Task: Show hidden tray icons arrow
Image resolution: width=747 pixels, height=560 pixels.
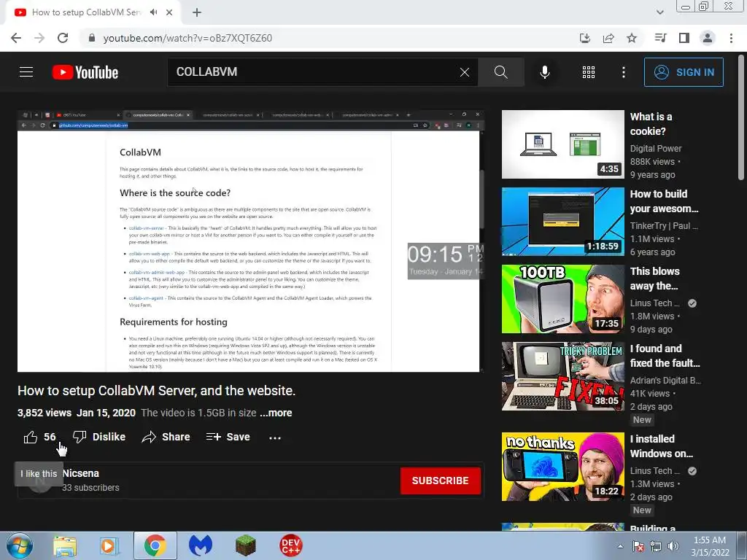Action: (x=620, y=546)
